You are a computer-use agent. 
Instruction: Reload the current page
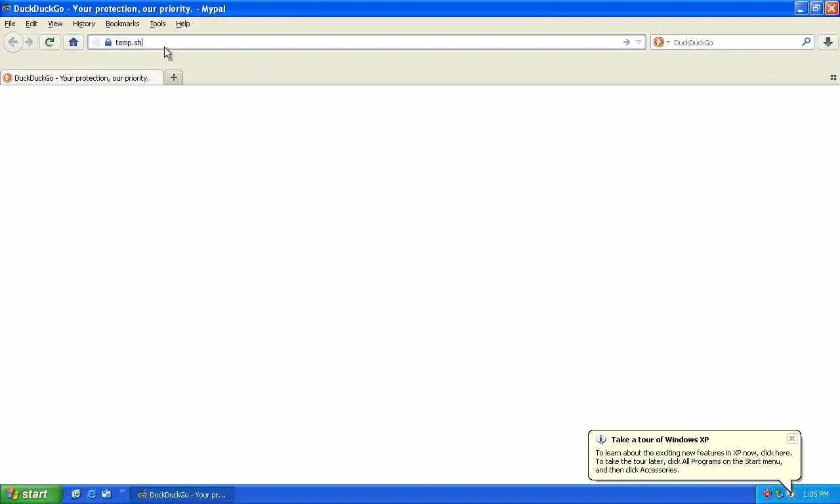click(49, 42)
